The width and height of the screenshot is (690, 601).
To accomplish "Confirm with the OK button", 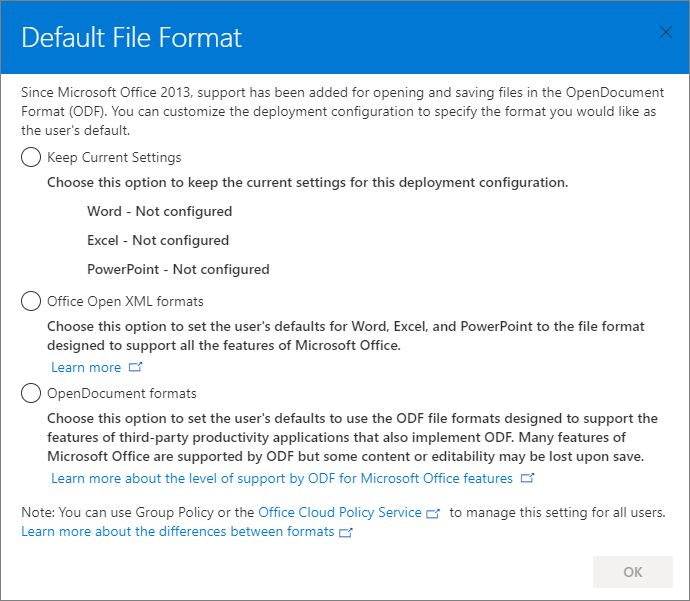I will tap(633, 572).
